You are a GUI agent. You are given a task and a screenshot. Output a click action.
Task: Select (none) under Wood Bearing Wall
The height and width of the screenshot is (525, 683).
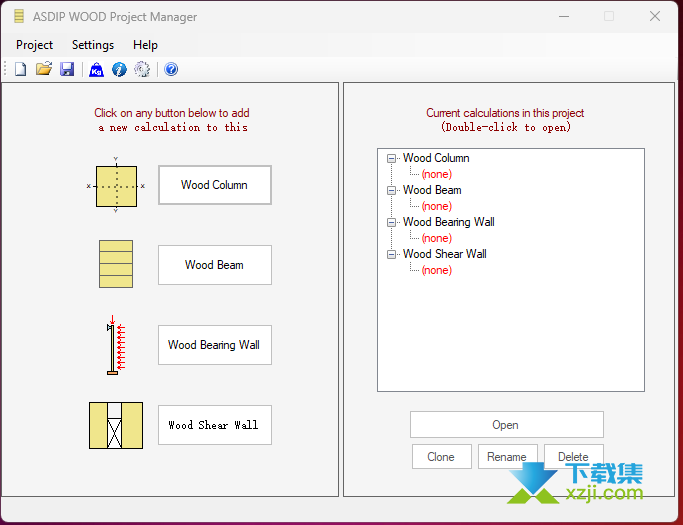coord(436,238)
